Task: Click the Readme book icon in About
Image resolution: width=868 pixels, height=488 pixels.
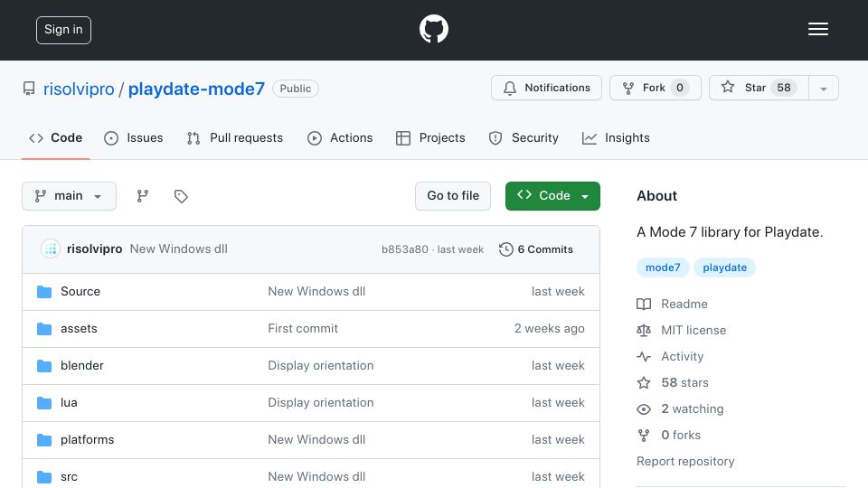Action: [644, 304]
